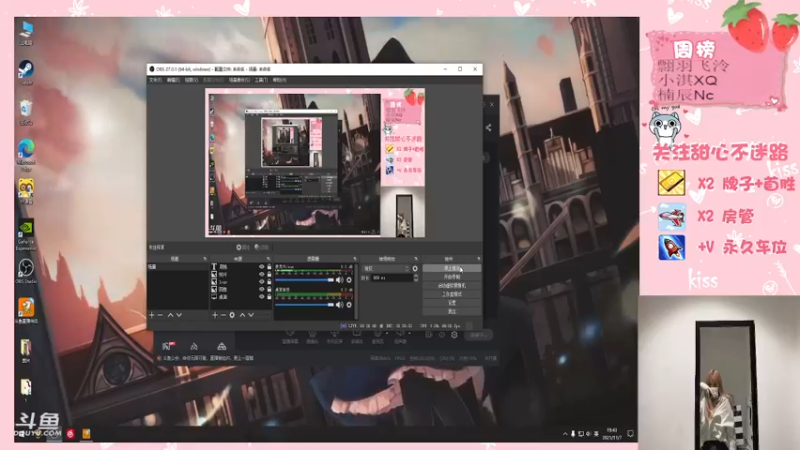Image resolution: width=800 pixels, height=450 pixels.
Task: Pop out the 场景 dock with its header icon
Action: tap(205, 259)
